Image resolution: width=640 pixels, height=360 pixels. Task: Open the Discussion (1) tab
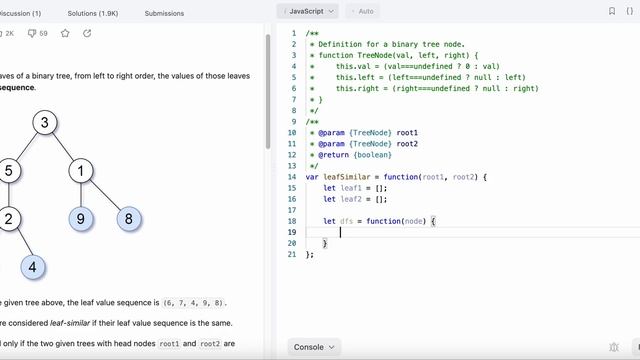[20, 13]
